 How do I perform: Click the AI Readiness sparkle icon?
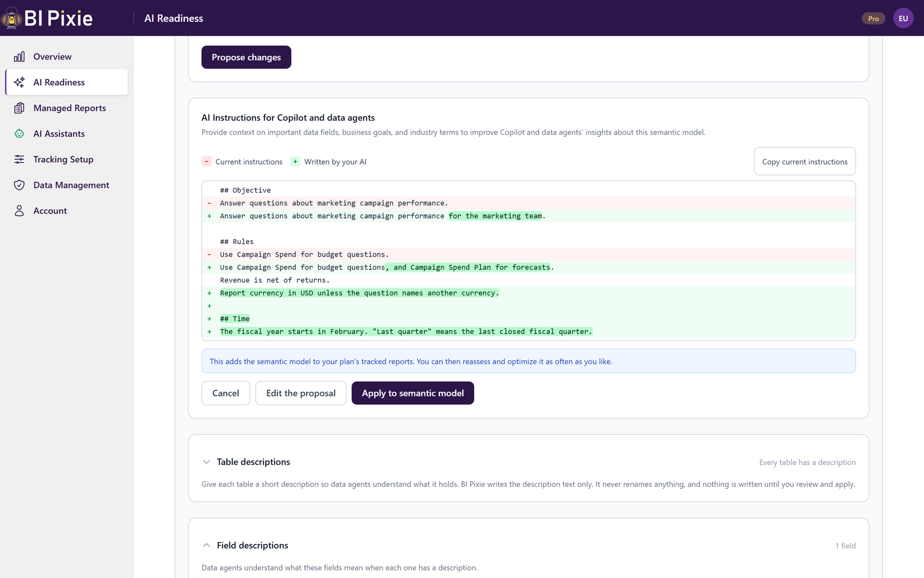19,82
